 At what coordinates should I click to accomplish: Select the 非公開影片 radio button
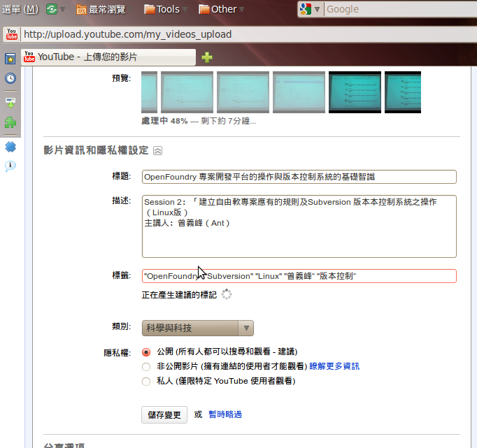[x=146, y=367]
